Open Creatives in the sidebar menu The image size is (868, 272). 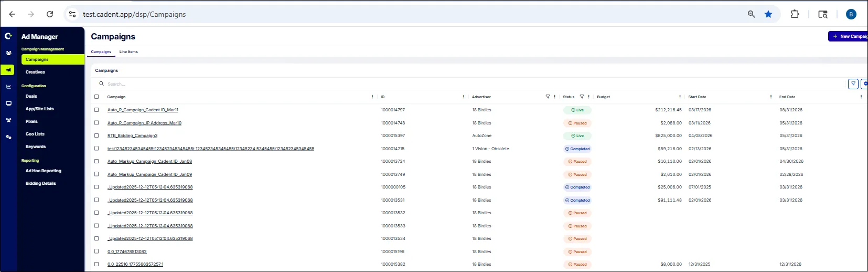35,72
